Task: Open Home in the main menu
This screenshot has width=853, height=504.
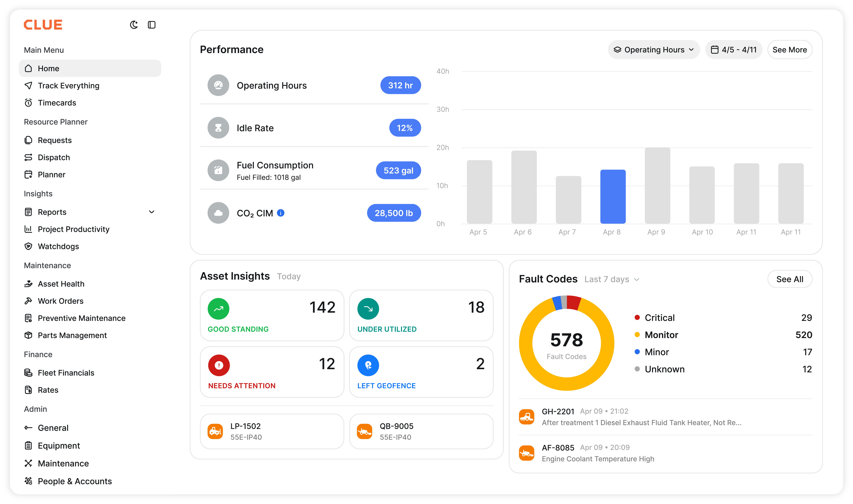Action: tap(90, 68)
